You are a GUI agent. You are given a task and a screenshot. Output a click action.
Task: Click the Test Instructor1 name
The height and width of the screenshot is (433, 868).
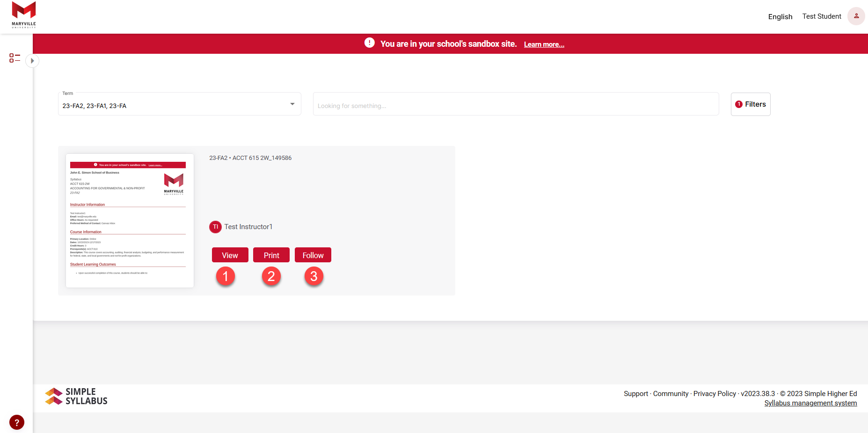pos(248,227)
